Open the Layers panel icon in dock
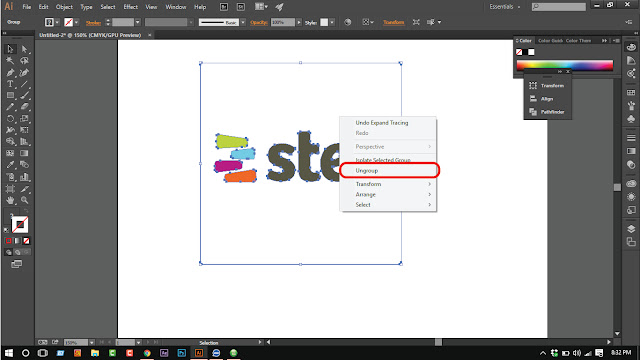 [x=631, y=229]
